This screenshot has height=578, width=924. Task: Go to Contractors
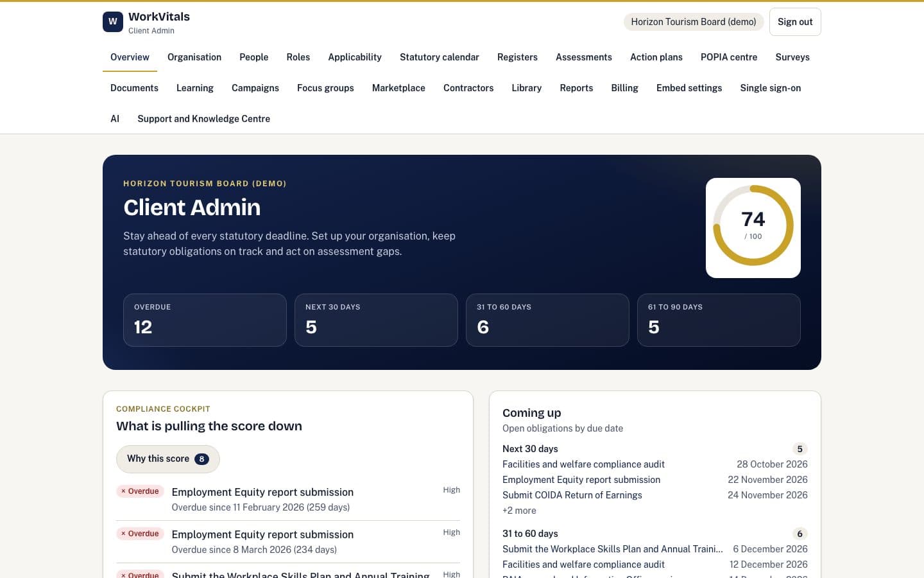468,88
